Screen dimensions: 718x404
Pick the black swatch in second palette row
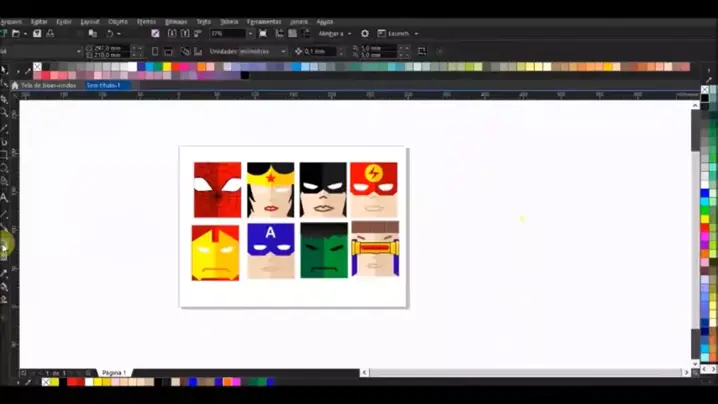click(245, 75)
